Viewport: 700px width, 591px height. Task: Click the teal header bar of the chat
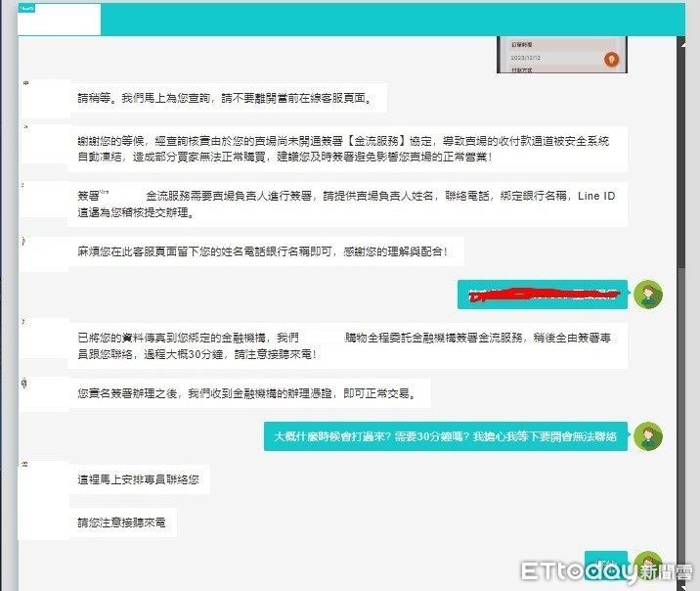click(x=391, y=19)
